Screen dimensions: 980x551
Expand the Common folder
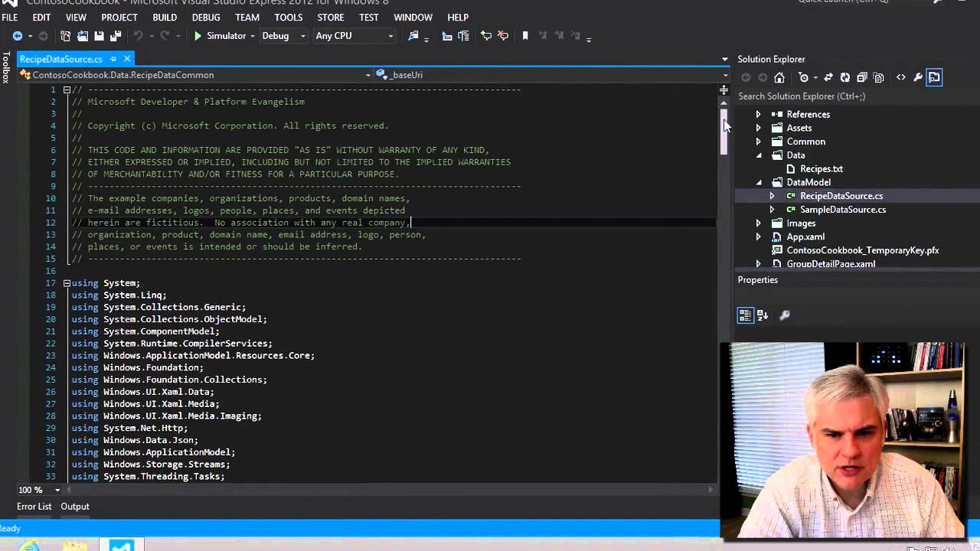758,142
